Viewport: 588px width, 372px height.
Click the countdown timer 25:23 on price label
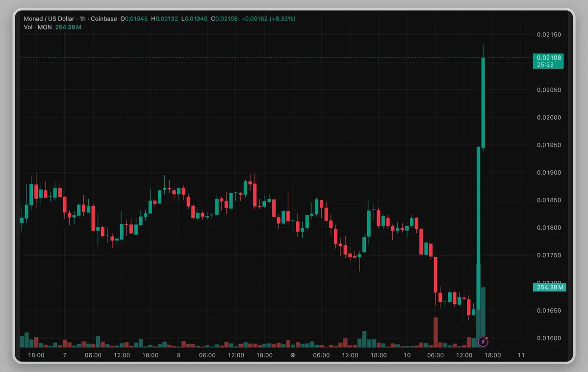[x=545, y=65]
